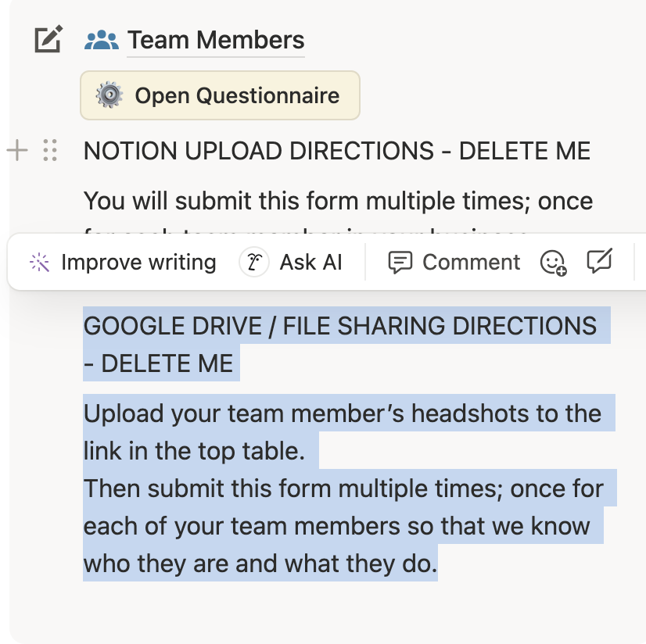The image size is (646, 644).
Task: Open the Team Members page title link
Action: point(216,40)
